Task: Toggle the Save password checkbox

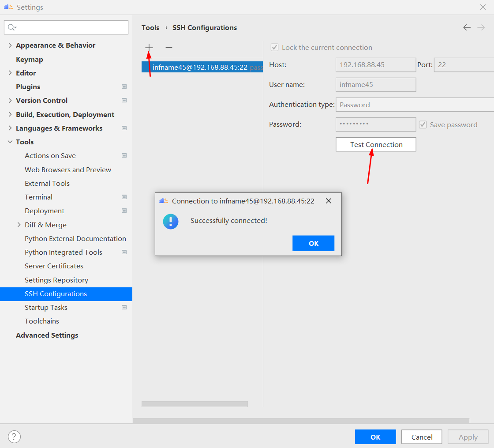Action: click(x=423, y=124)
